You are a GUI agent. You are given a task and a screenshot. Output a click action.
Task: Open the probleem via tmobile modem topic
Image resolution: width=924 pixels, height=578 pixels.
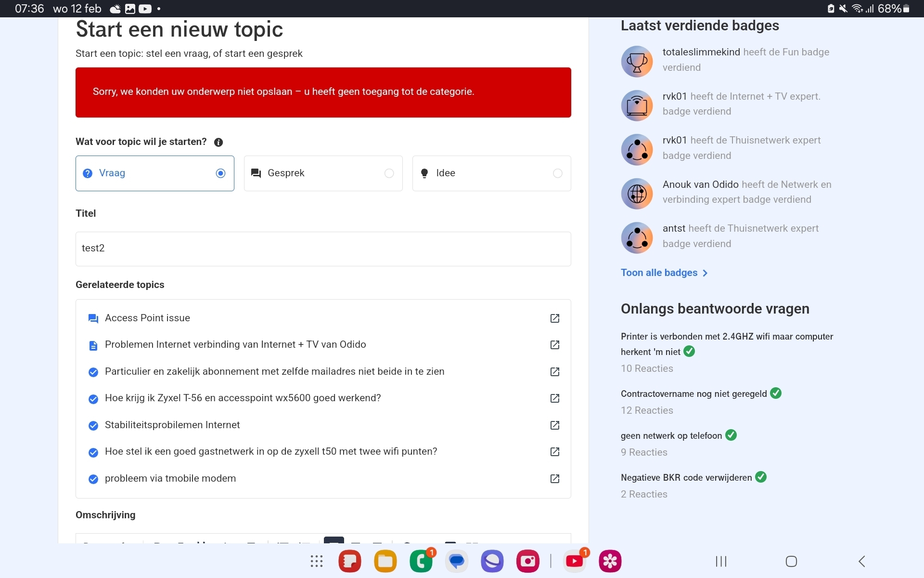click(170, 478)
